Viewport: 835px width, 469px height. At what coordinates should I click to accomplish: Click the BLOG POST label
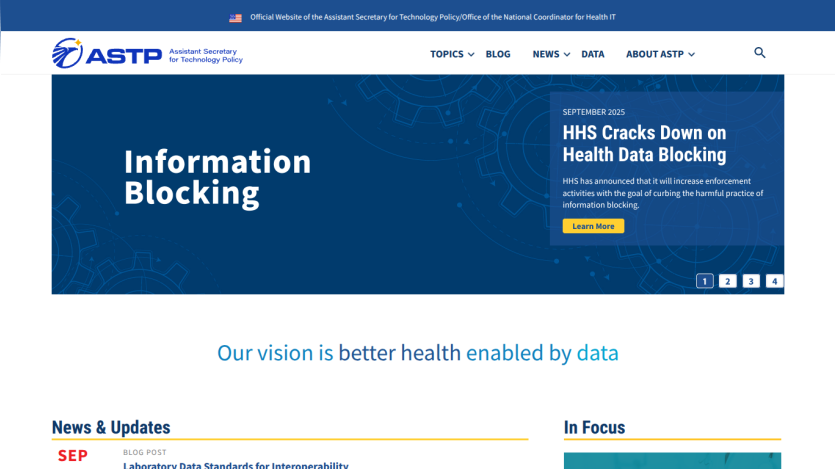(145, 452)
